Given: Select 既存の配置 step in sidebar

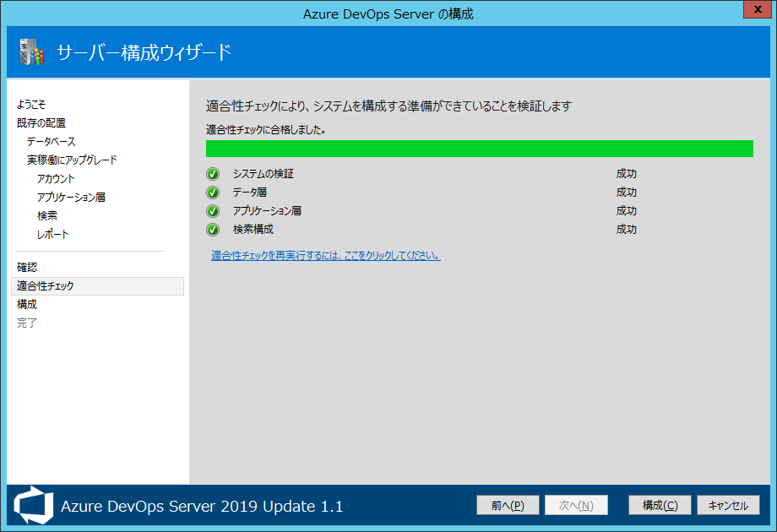Looking at the screenshot, I should (41, 122).
